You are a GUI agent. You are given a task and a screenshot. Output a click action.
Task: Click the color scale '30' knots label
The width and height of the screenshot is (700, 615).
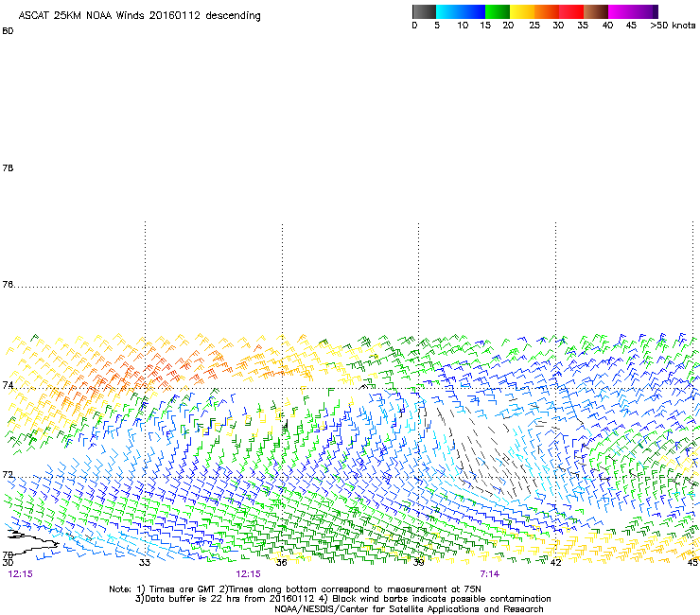[558, 26]
